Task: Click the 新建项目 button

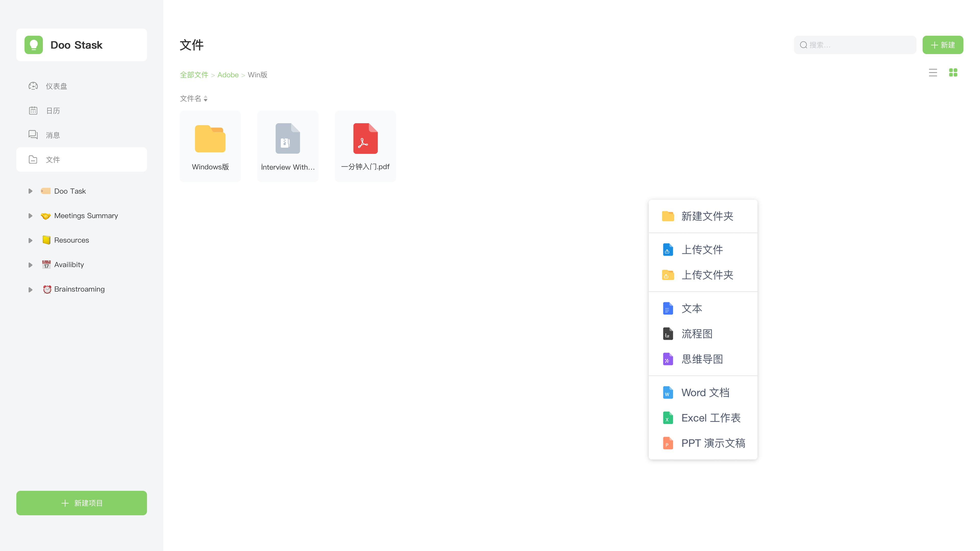Action: point(81,503)
